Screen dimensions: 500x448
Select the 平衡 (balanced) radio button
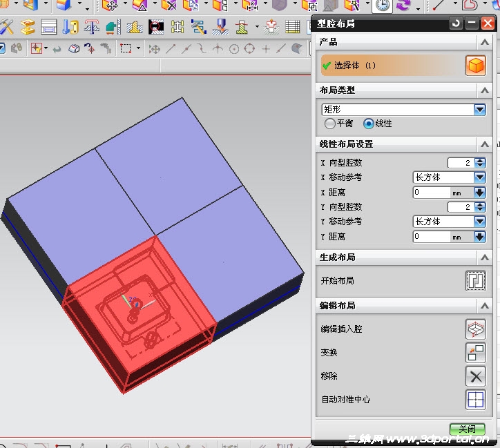pos(330,124)
